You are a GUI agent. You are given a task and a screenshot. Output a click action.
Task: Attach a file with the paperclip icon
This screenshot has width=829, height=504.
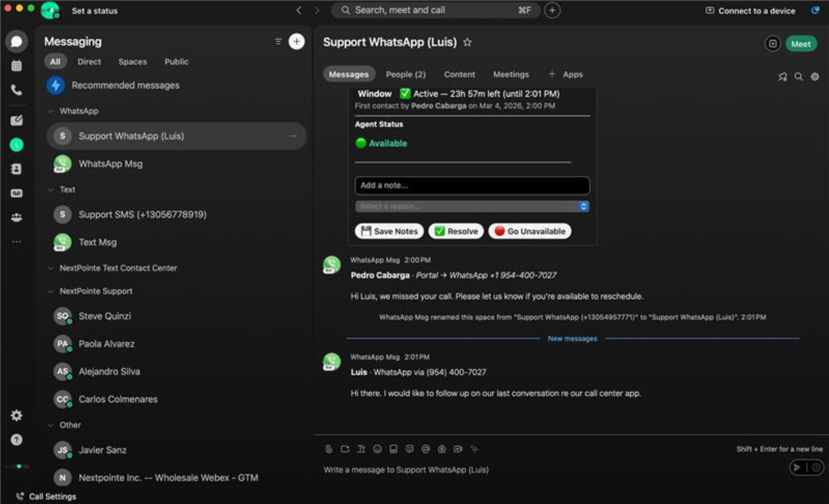pyautogui.click(x=329, y=449)
